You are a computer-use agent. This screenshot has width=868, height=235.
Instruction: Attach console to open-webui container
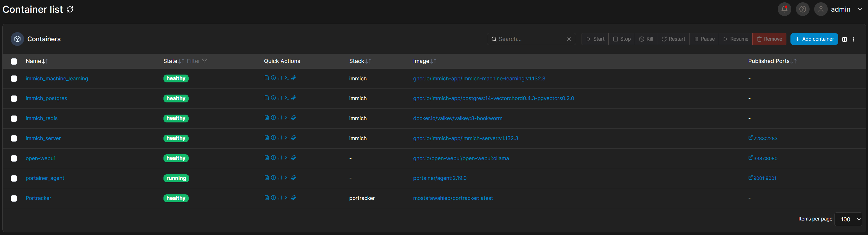click(x=294, y=158)
